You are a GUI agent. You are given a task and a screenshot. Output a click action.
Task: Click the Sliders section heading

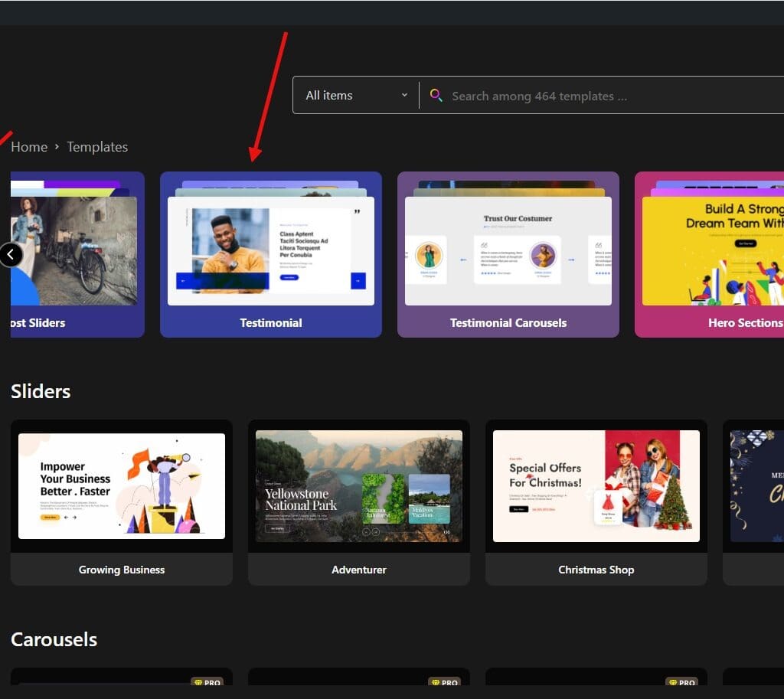41,391
